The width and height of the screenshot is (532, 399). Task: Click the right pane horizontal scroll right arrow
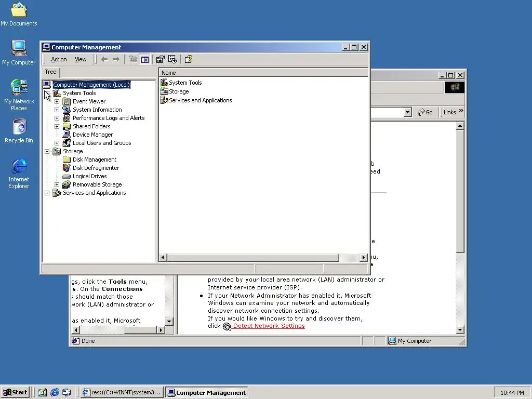click(x=363, y=258)
